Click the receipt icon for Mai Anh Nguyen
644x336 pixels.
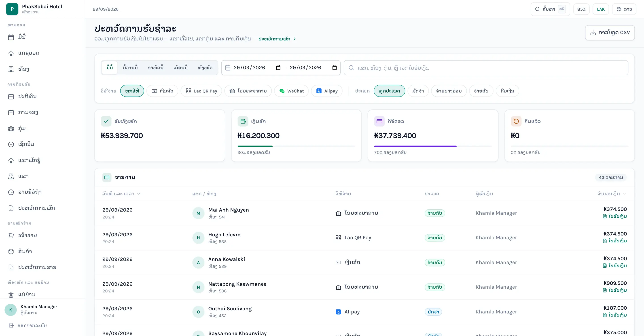[x=604, y=216]
